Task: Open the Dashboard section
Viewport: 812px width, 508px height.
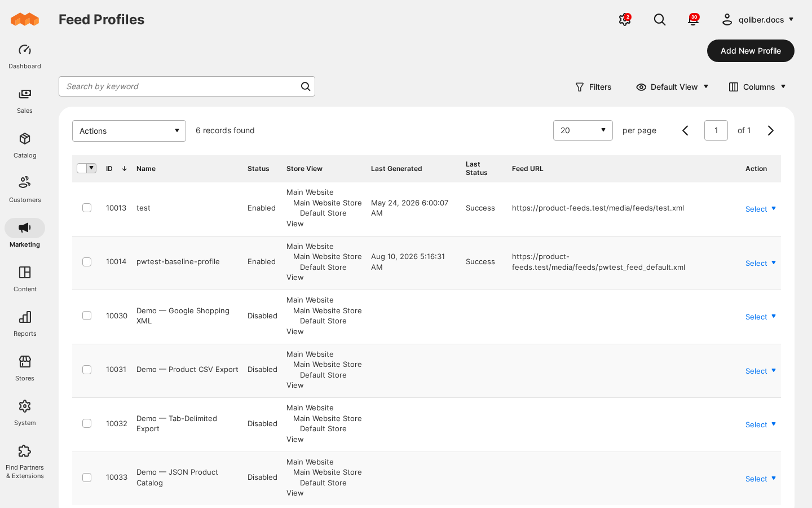Action: (x=25, y=56)
